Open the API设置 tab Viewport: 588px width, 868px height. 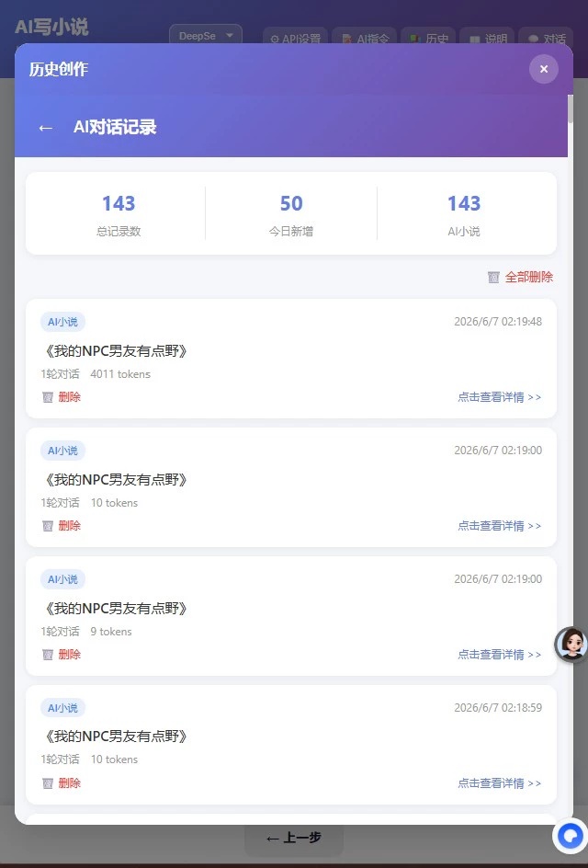click(x=296, y=39)
